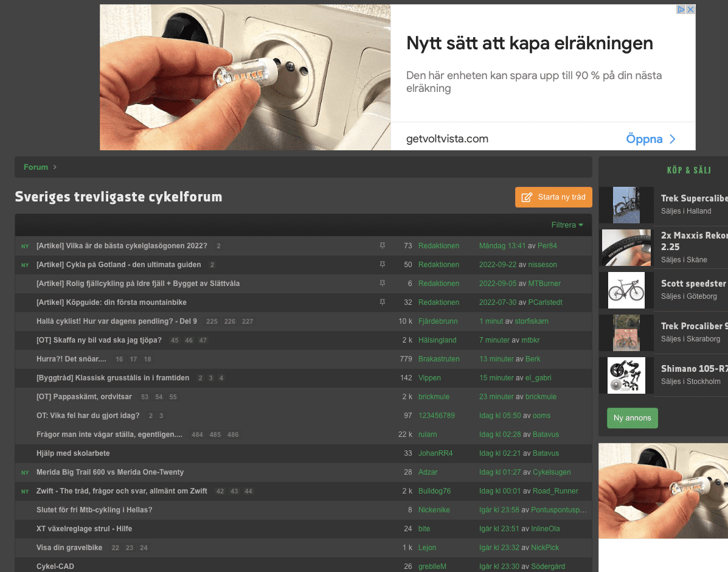The height and width of the screenshot is (572, 728).
Task: Click the pin icon on cykelglasögon 2022 thread
Action: click(x=382, y=246)
